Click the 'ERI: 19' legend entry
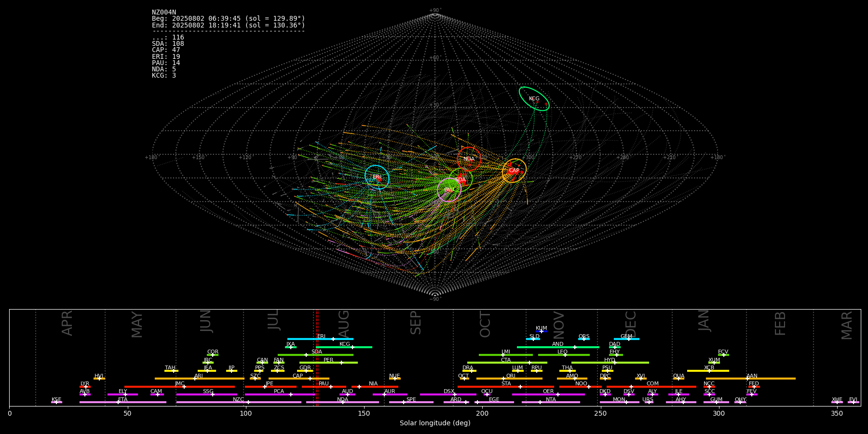Viewport: 868px width, 434px height. [x=166, y=57]
